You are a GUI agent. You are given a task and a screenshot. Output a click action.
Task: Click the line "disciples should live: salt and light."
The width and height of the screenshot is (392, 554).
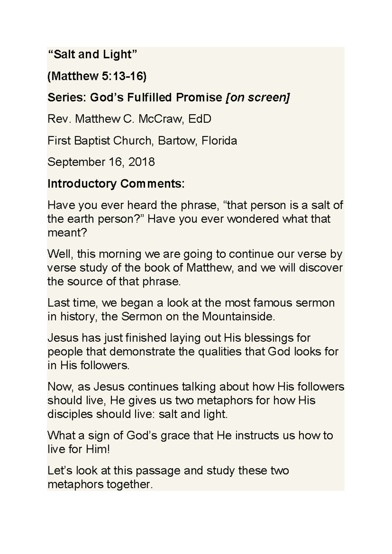(x=138, y=415)
